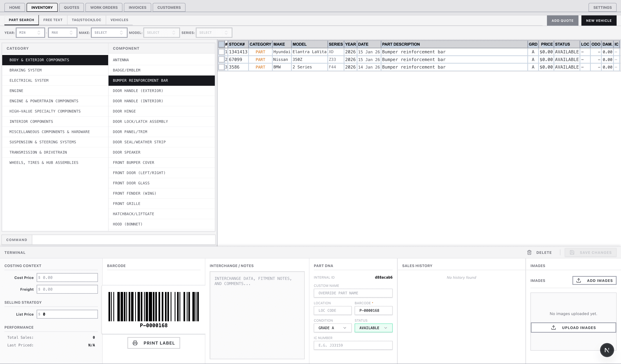Click the Add Quote button
The width and height of the screenshot is (621, 364).
(x=563, y=21)
